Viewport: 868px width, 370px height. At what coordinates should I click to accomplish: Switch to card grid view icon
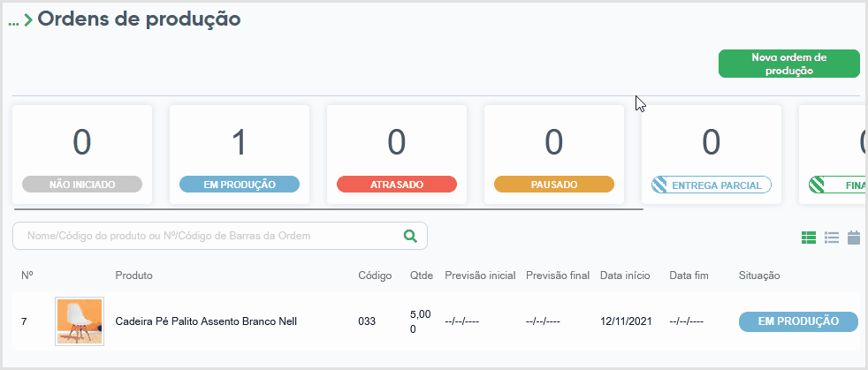[x=809, y=238]
